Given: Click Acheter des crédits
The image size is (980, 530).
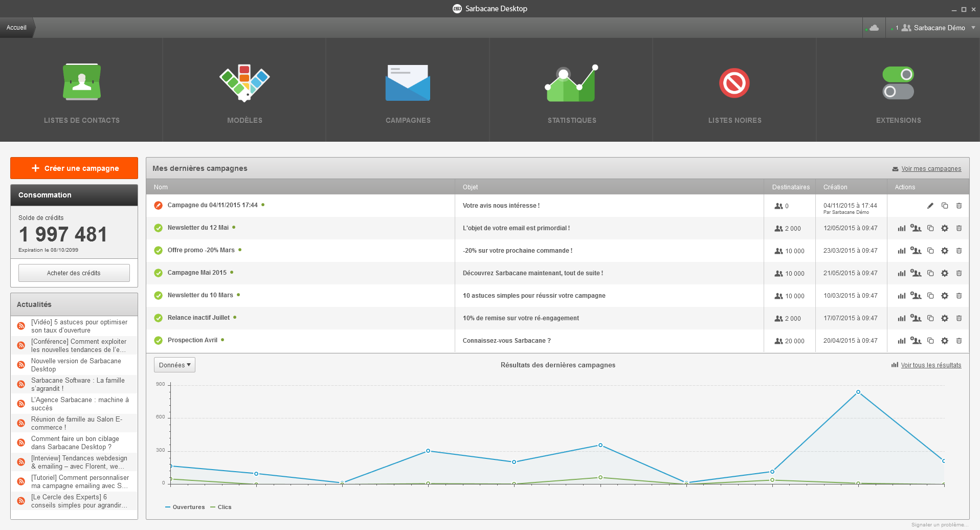Looking at the screenshot, I should point(74,273).
